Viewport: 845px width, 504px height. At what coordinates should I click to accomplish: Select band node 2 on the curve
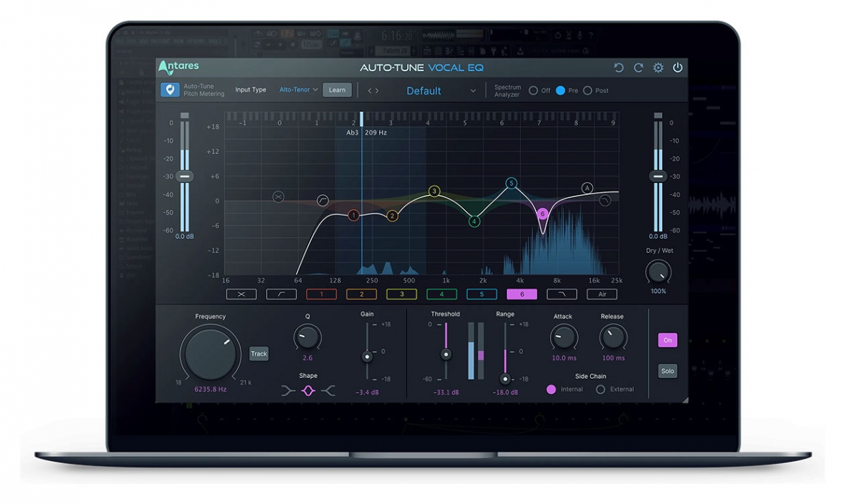[392, 216]
